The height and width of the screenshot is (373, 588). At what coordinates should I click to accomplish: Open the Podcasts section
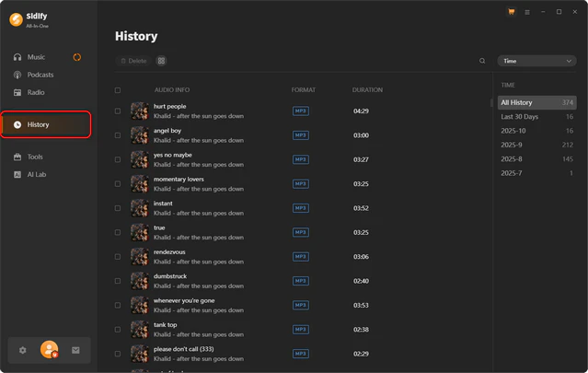click(x=40, y=75)
